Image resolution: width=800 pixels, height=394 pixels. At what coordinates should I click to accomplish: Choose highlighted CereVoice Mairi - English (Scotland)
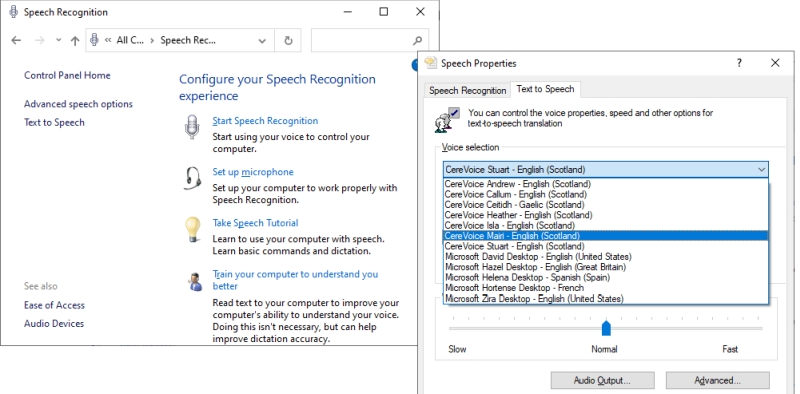point(606,236)
